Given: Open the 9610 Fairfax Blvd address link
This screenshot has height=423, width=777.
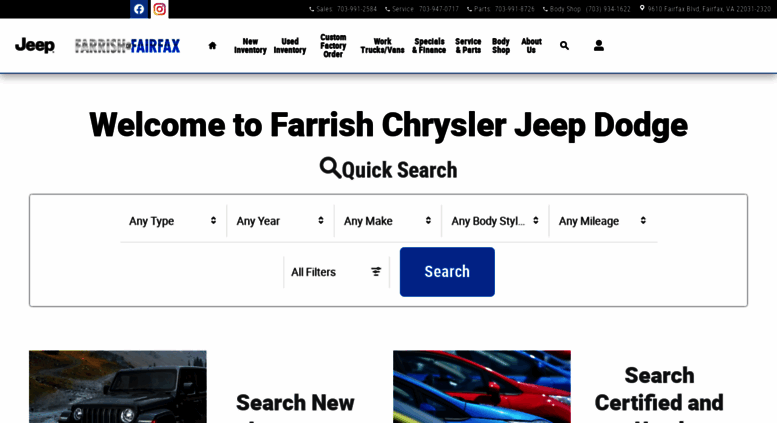Looking at the screenshot, I should pos(709,9).
